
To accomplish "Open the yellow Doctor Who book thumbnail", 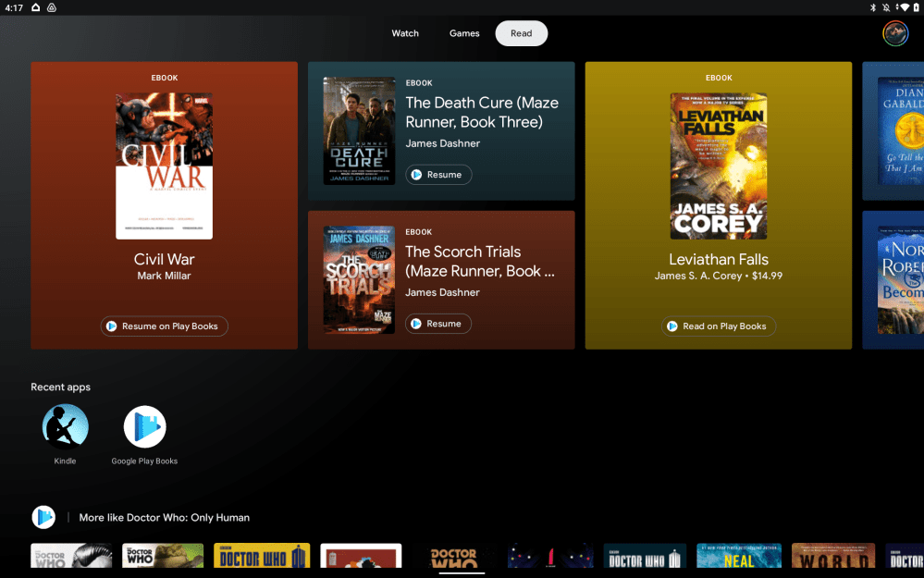I will 262,556.
